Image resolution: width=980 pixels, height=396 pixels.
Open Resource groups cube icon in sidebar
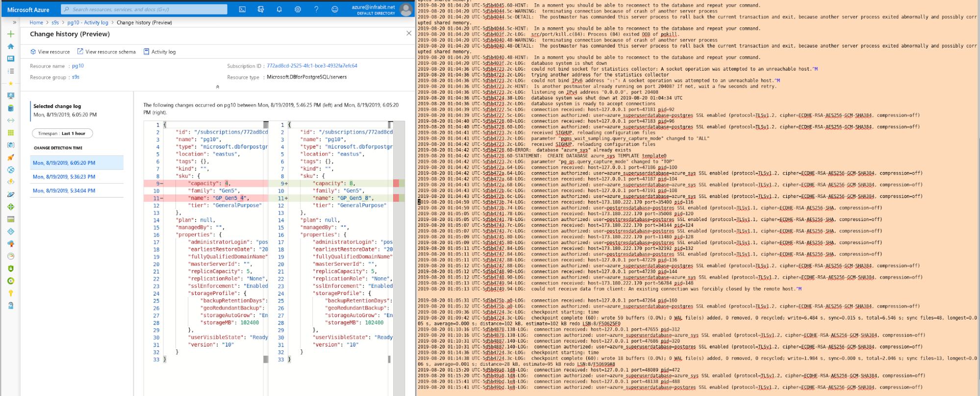[11, 145]
